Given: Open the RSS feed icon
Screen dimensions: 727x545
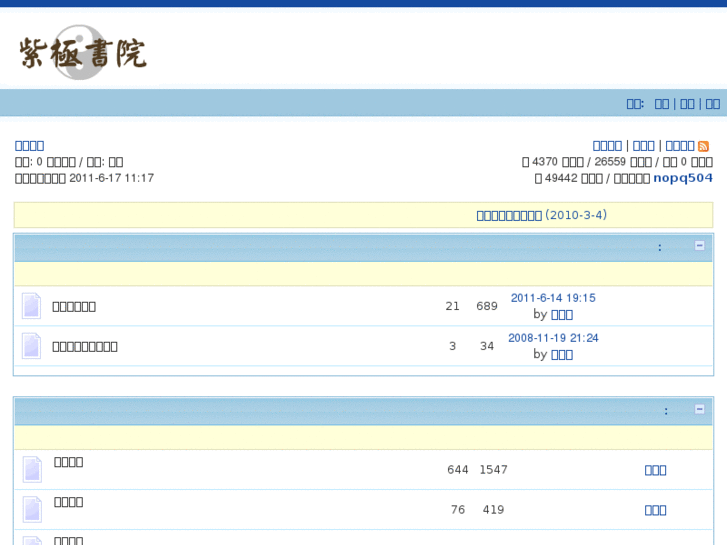Looking at the screenshot, I should click(x=703, y=146).
